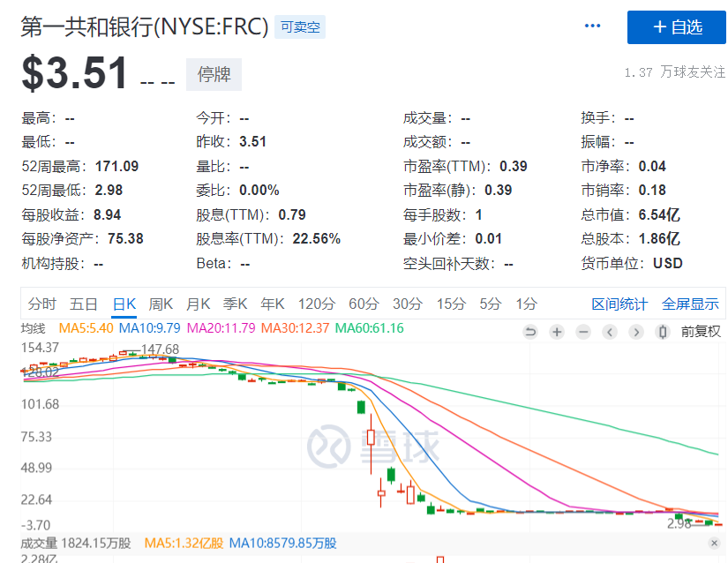Click the chart reset undo arrow icon
The image size is (728, 563).
(530, 332)
